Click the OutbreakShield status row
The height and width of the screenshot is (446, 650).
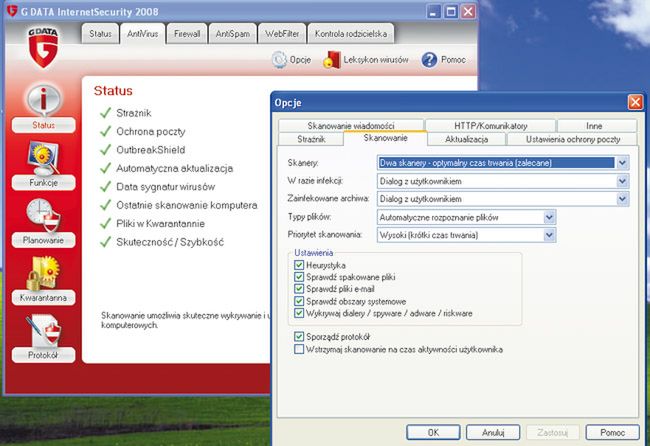tap(143, 150)
